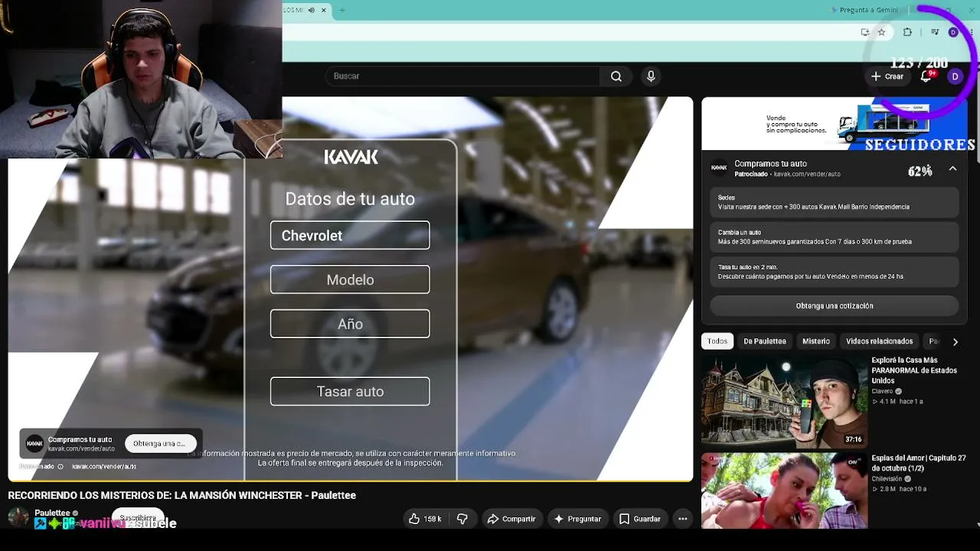
Task: Open the browser media controls icon
Action: 934,32
